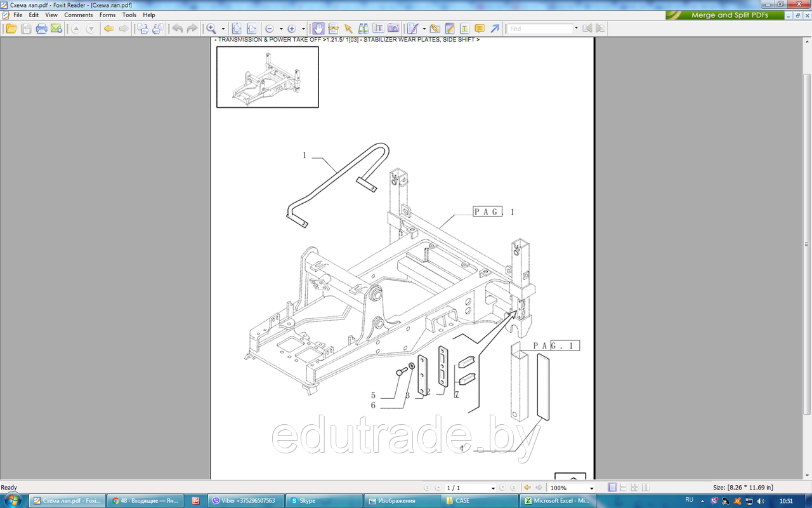The height and width of the screenshot is (508, 812).
Task: Enable Facing pages layout in status bar
Action: (645, 488)
